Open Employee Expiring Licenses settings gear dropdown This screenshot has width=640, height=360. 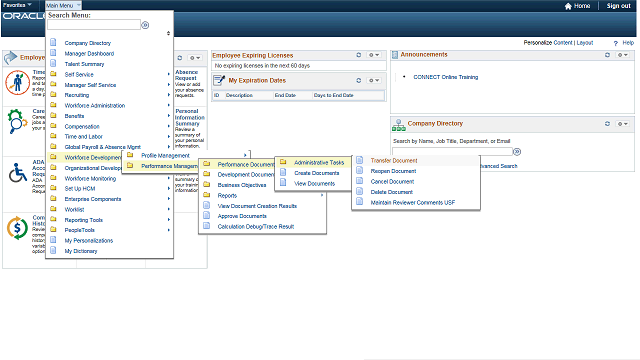coord(374,55)
